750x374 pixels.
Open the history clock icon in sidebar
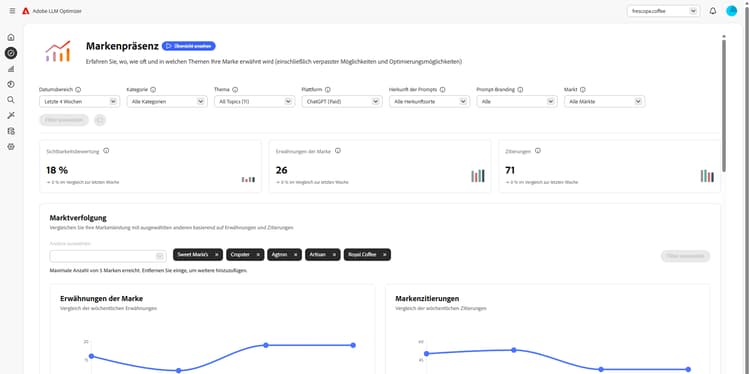(11, 84)
